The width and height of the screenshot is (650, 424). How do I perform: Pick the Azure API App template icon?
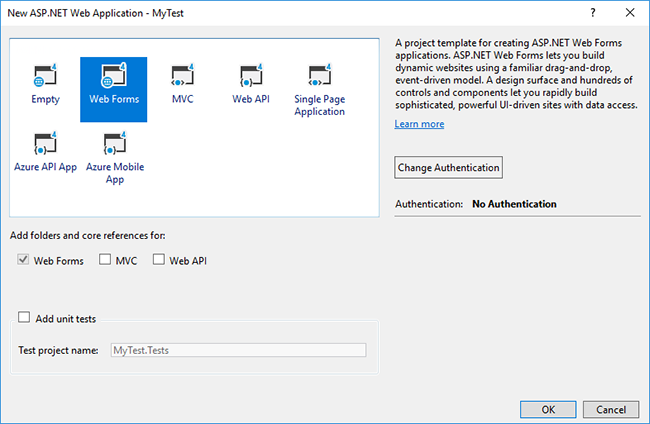click(x=45, y=143)
